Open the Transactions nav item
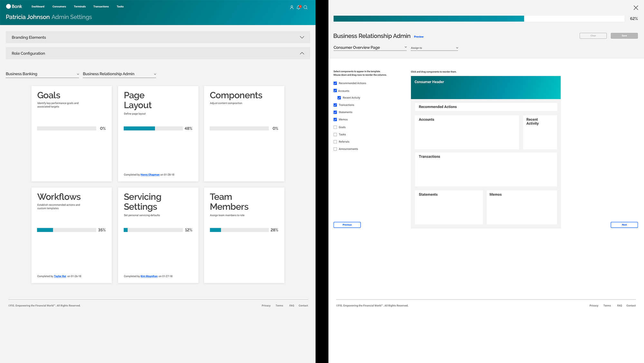644x363 pixels. 101,6
